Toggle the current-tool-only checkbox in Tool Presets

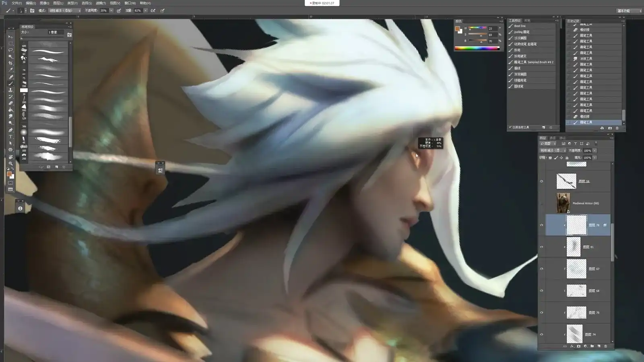point(510,128)
